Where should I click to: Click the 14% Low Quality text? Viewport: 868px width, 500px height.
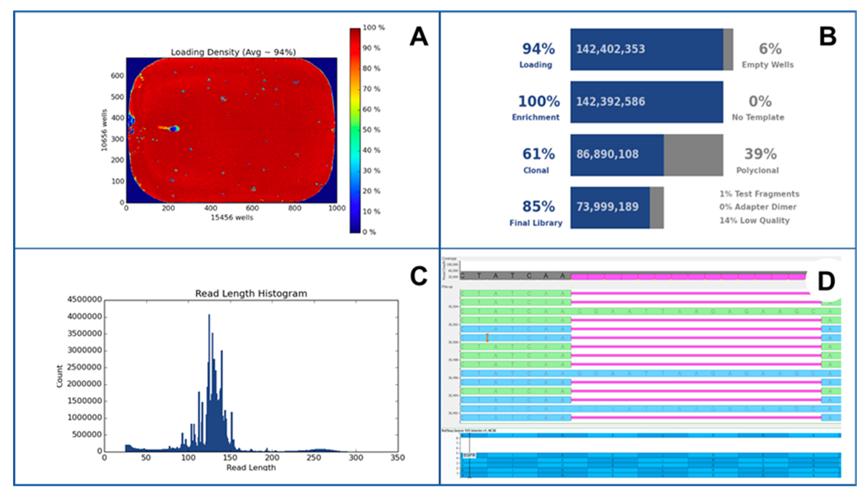[754, 221]
